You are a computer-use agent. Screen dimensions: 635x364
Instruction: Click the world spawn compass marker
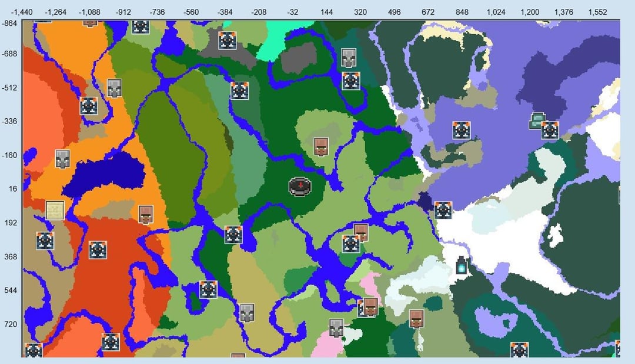click(x=300, y=186)
